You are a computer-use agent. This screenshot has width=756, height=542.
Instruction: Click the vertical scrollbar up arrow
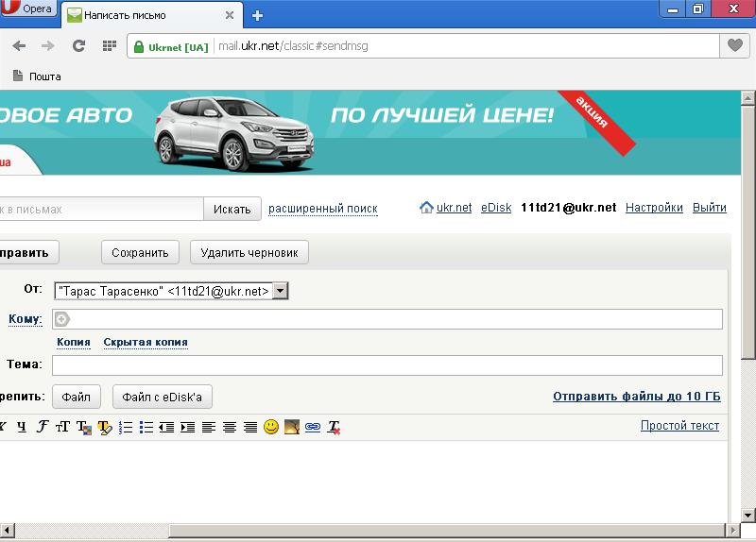pyautogui.click(x=748, y=98)
